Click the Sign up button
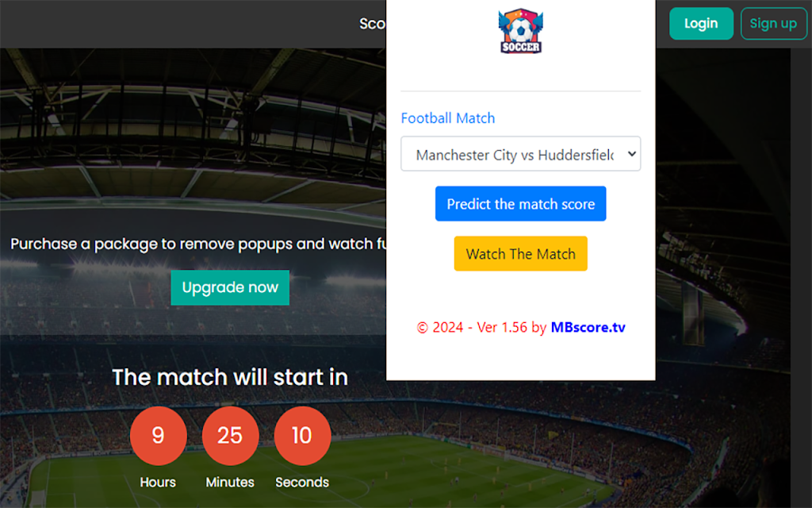812x508 pixels. pos(773,23)
